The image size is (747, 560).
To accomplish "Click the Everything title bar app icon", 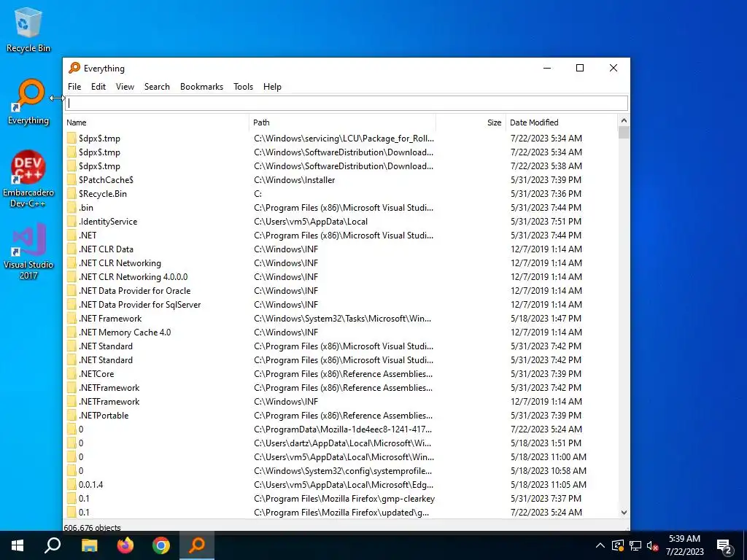I will tap(74, 68).
